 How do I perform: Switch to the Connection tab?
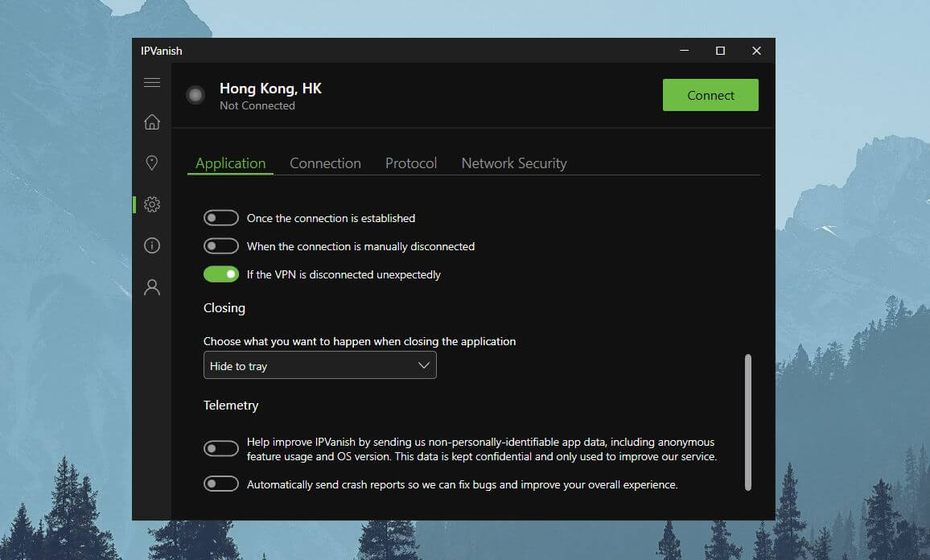[x=325, y=163]
